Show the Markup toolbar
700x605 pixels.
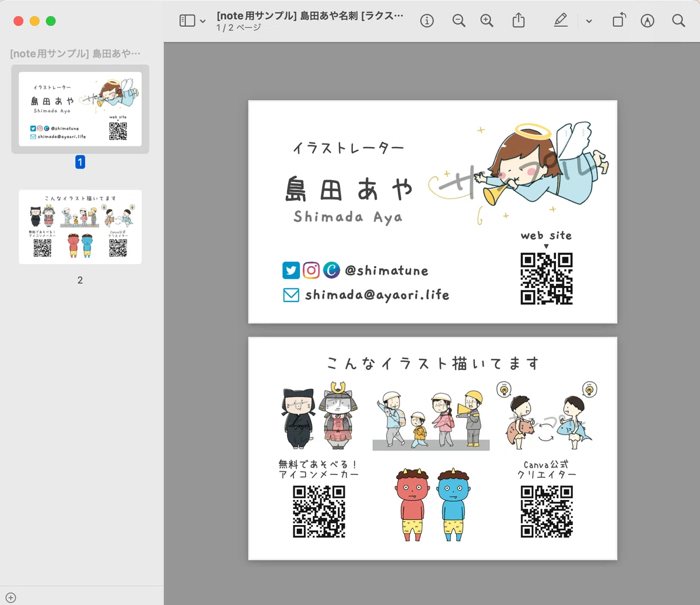click(647, 21)
